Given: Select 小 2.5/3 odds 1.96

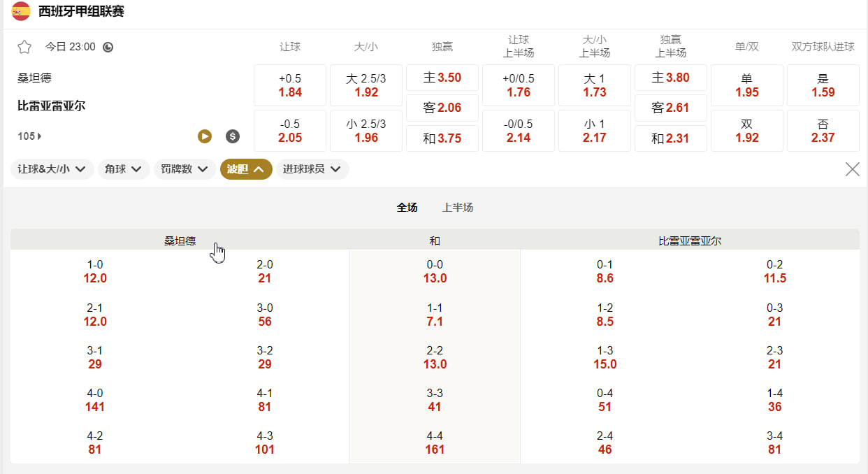Looking at the screenshot, I should tap(366, 131).
